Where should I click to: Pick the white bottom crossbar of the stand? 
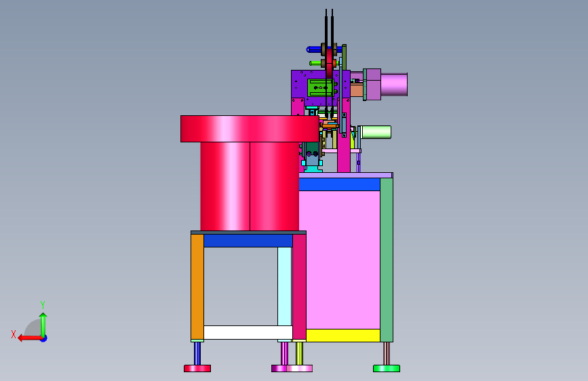[248, 333]
